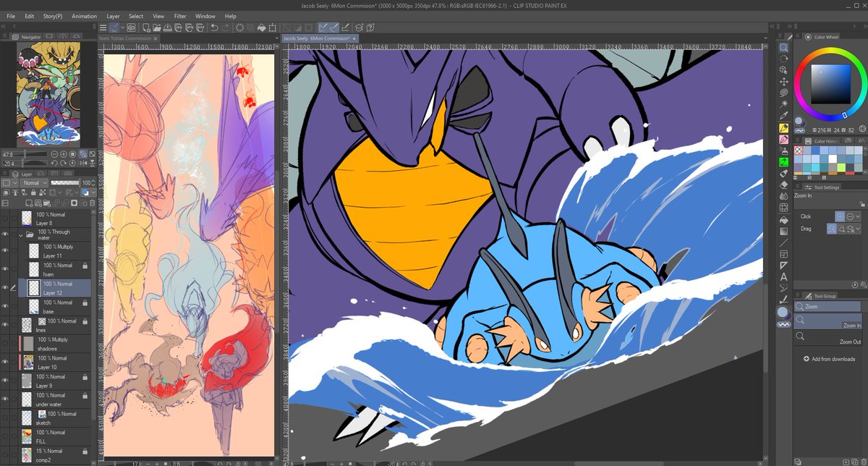Viewport: 868px width, 466px height.
Task: Open the File menu
Action: pos(11,16)
